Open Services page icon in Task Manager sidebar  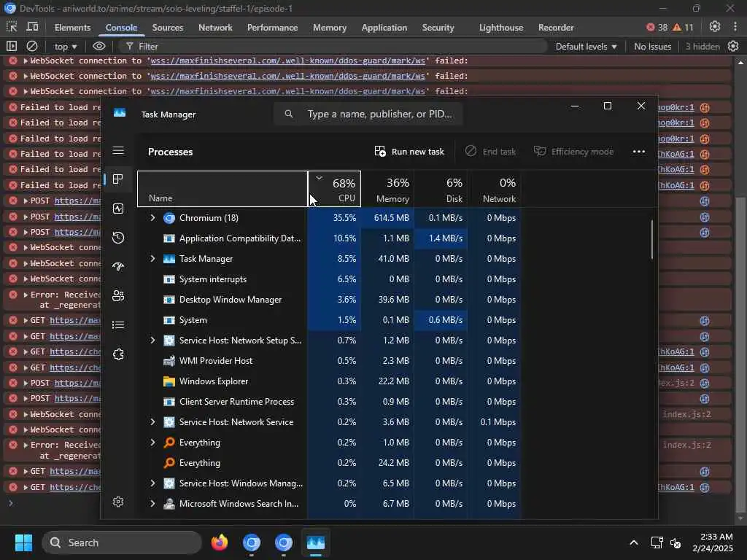(x=118, y=354)
